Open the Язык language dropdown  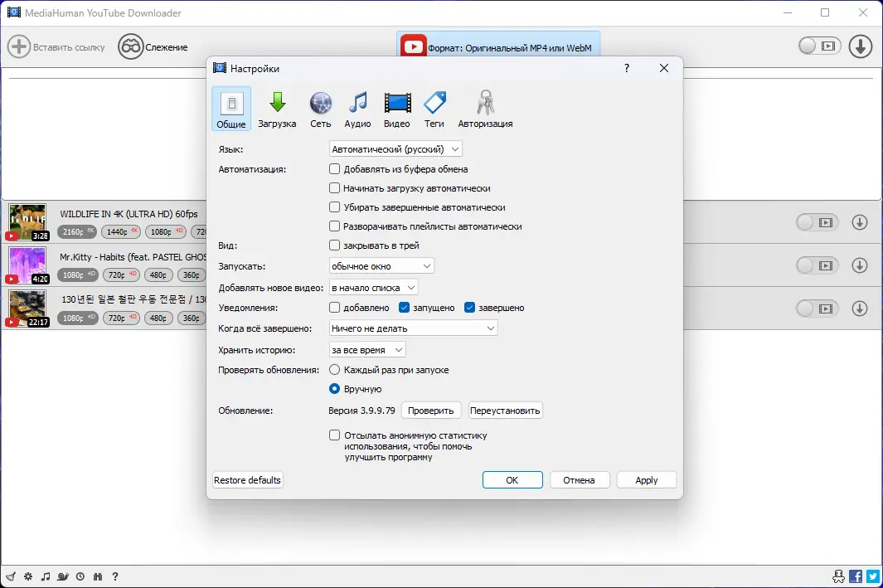pos(395,149)
